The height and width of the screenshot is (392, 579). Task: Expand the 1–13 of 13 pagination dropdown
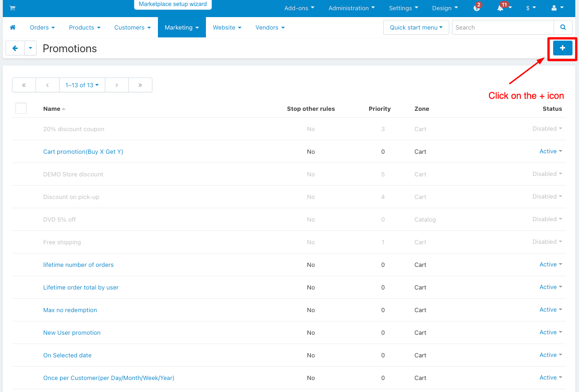pos(82,85)
